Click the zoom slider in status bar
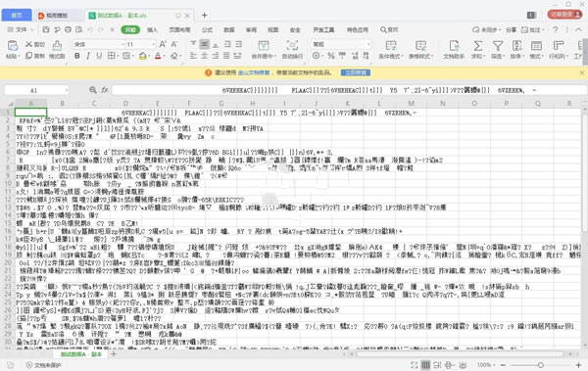Viewport: 588px width, 371px height. coord(540,364)
